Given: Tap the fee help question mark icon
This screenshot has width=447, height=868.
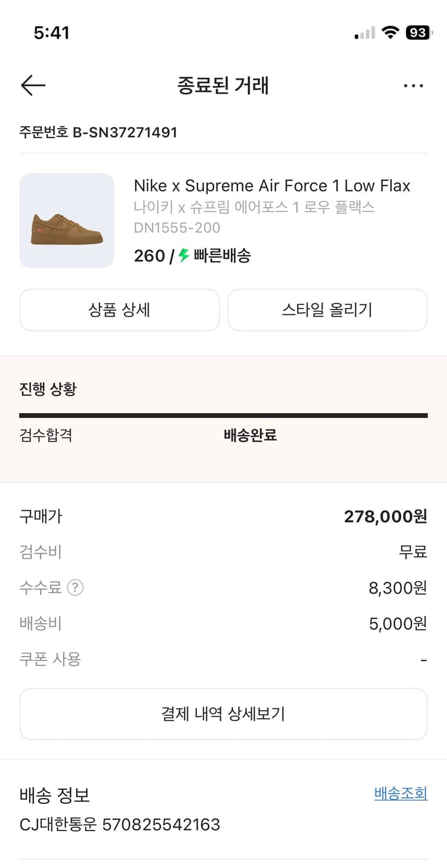Looking at the screenshot, I should pos(75,588).
